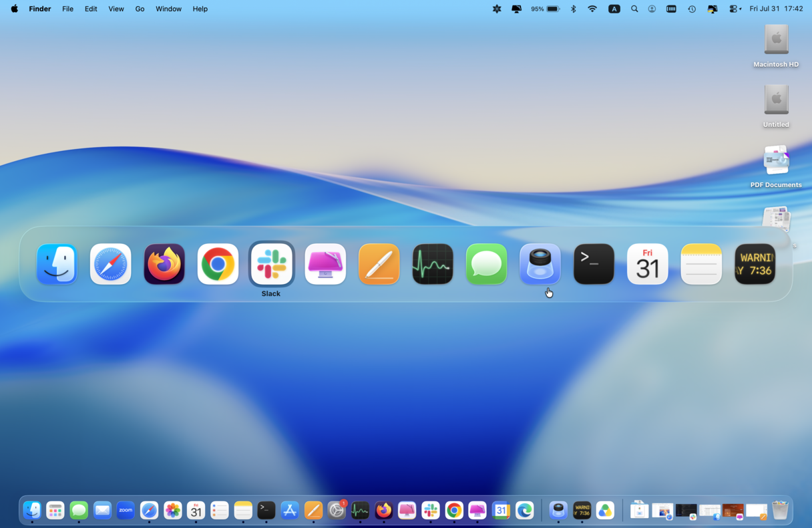Click Slack icon in the Dock
This screenshot has width=812, height=528.
click(x=431, y=511)
